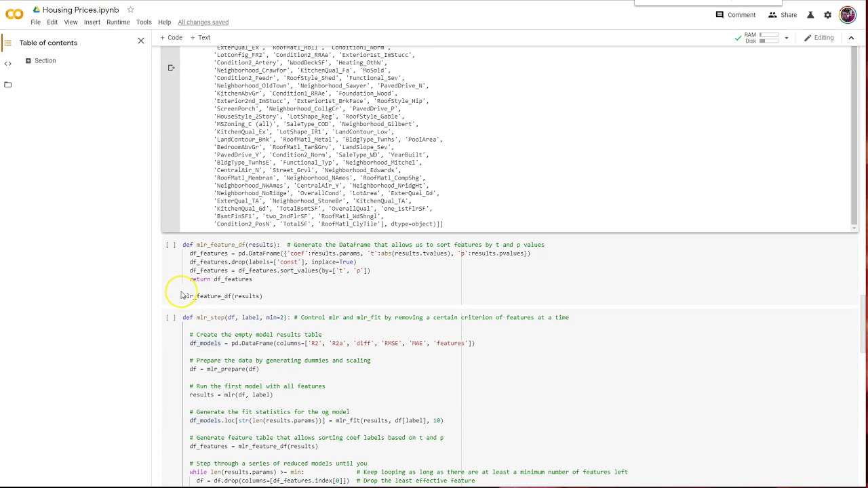868x488 pixels.
Task: Click the "df_features.drop(labels=['const']" line
Action: click(x=273, y=262)
